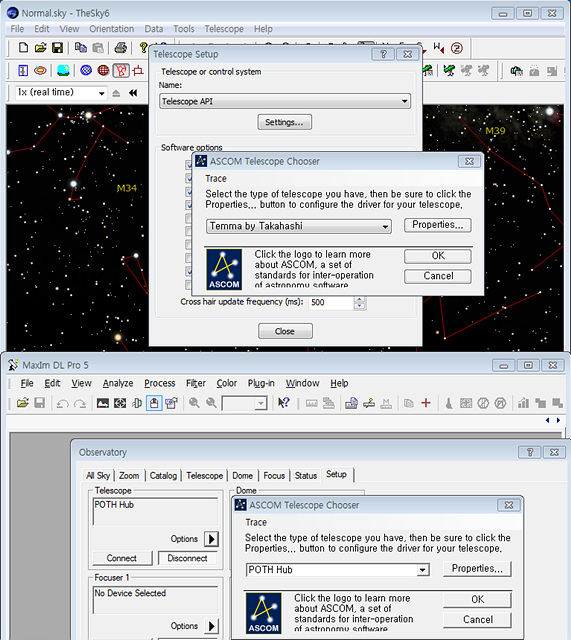Open the zoom level combo box in MaxIm DL
571x640 pixels.
[x=244, y=403]
